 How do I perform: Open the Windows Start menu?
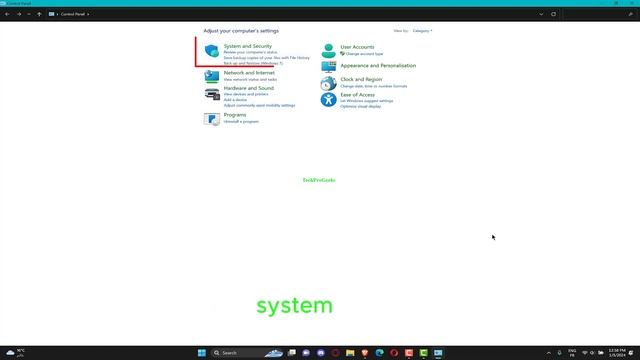click(202, 353)
